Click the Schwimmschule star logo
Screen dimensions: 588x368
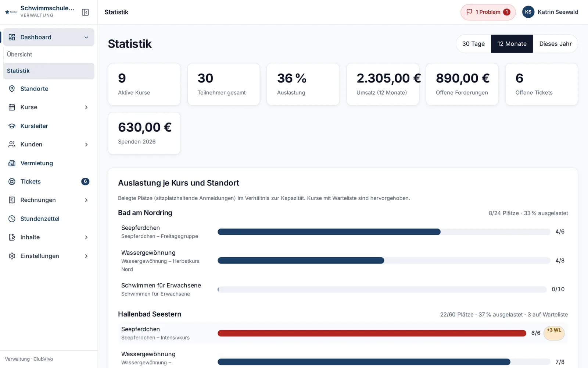click(x=11, y=12)
